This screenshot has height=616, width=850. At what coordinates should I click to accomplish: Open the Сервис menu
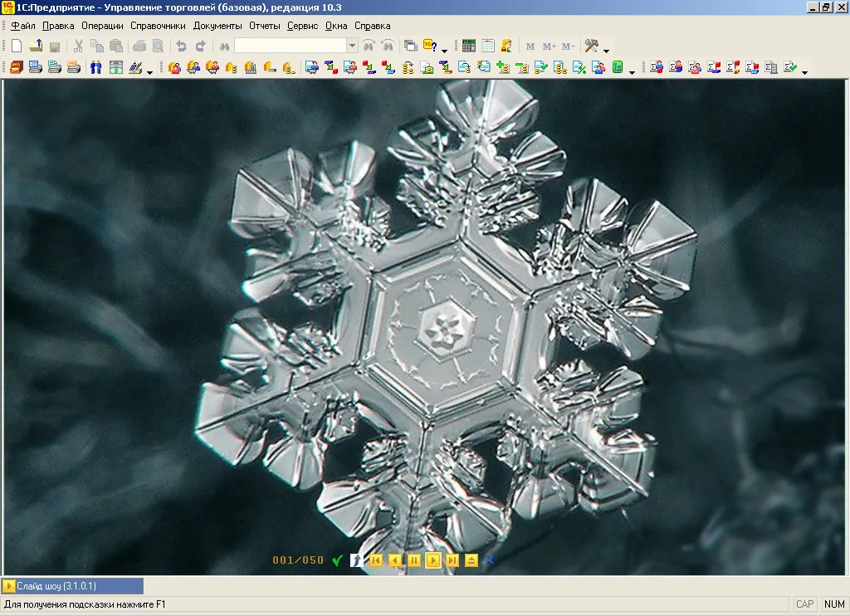(x=302, y=26)
